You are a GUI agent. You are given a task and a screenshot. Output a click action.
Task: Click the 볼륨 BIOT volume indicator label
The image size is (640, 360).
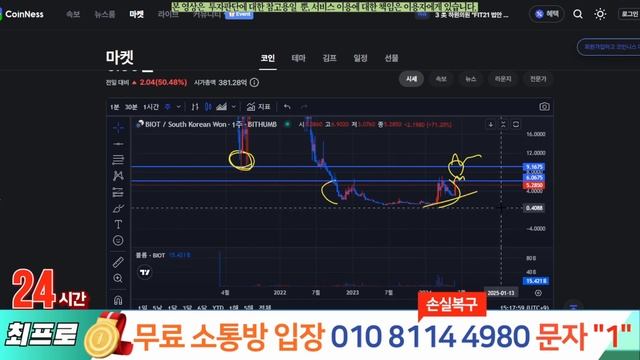(x=150, y=256)
